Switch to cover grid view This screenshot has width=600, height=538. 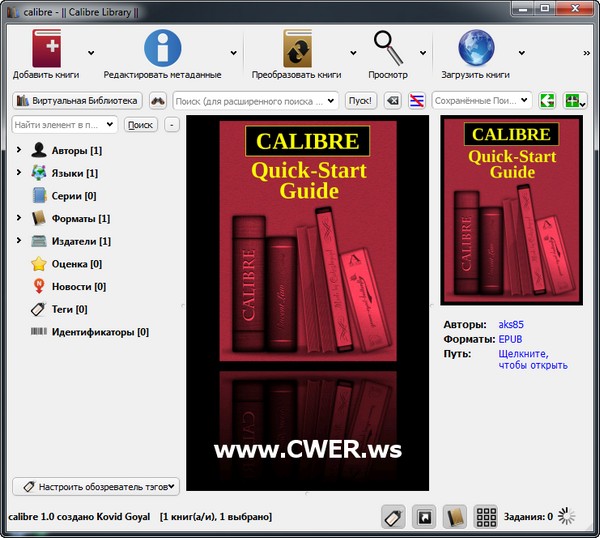tap(486, 517)
